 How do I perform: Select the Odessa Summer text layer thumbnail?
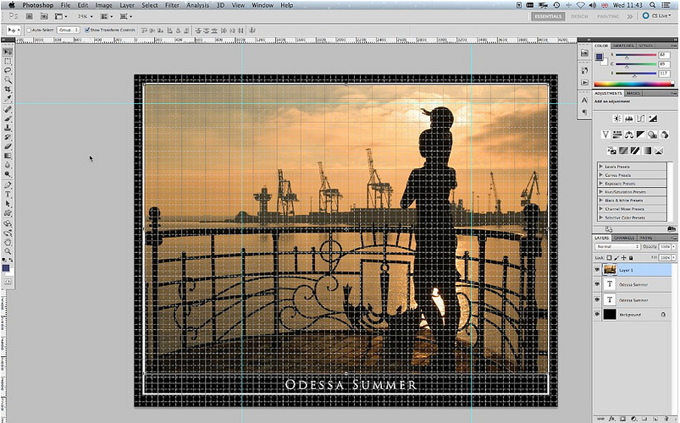(x=611, y=284)
